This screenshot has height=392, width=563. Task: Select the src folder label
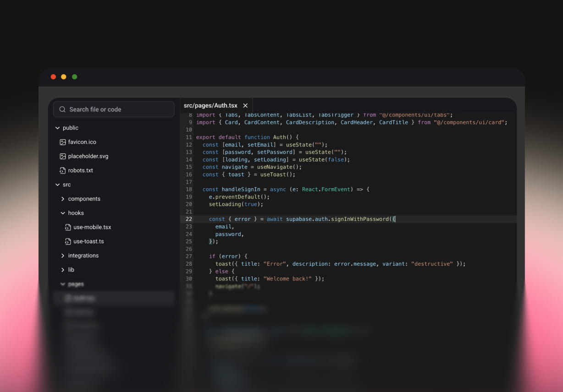tap(67, 185)
